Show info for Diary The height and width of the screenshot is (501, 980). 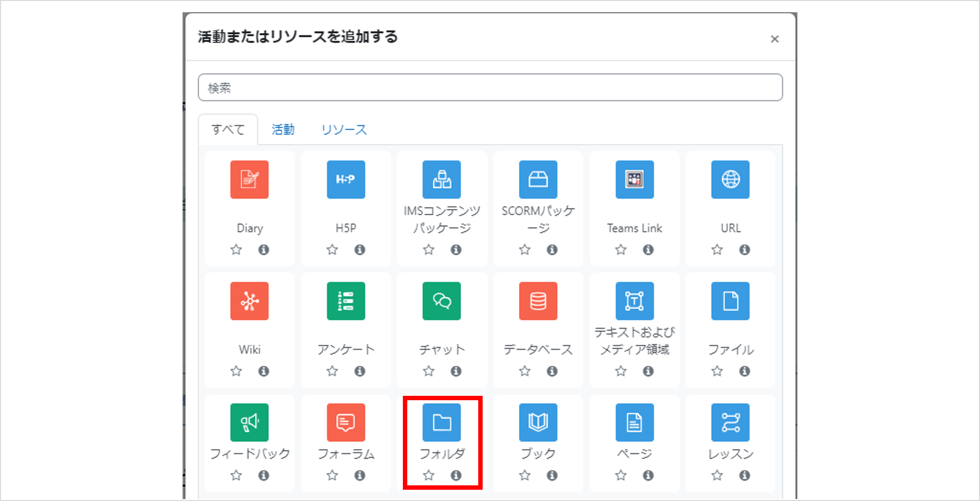pos(264,250)
